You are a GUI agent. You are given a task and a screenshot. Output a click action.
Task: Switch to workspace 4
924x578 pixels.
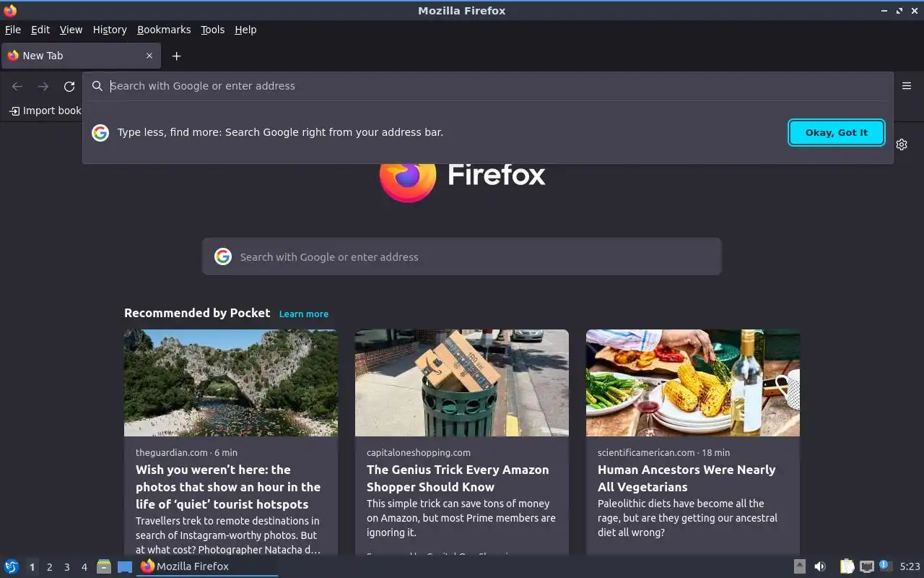point(84,567)
